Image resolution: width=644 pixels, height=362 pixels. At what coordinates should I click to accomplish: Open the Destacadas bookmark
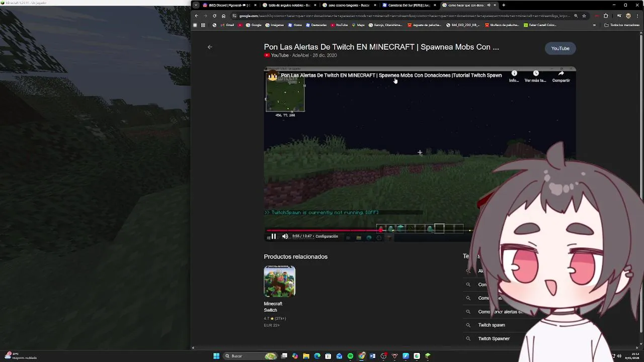point(316,25)
